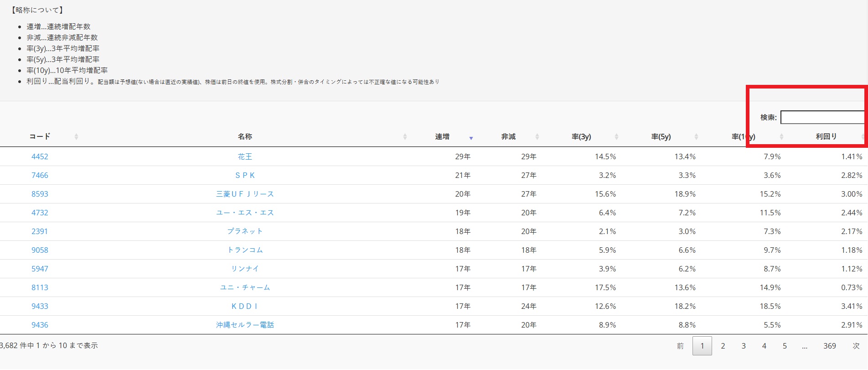Screen dimensions: 868x370
Task: Click the 検索 search input box
Action: point(822,118)
